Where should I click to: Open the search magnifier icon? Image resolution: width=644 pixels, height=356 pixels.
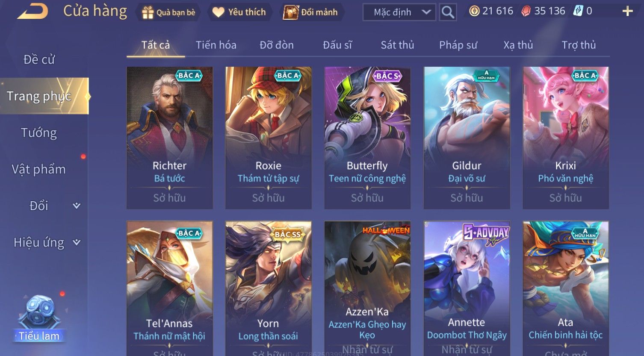447,12
